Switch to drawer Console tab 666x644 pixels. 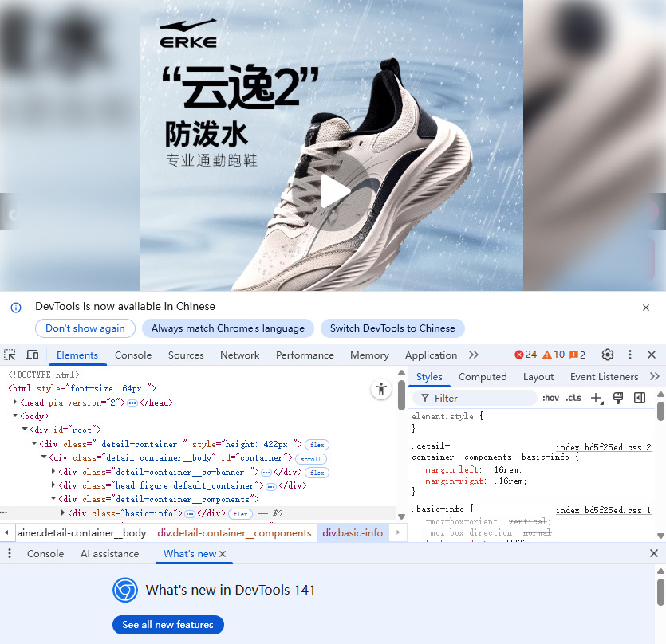tap(45, 554)
